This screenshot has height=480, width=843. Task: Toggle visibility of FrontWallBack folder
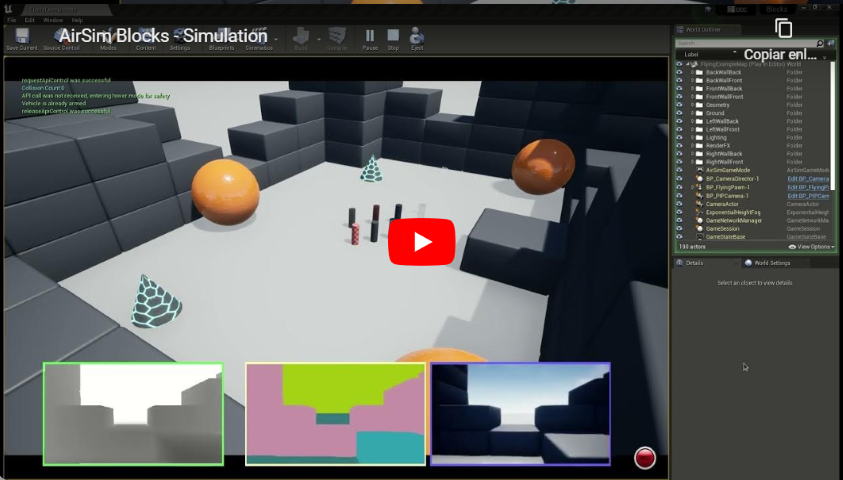pyautogui.click(x=680, y=89)
